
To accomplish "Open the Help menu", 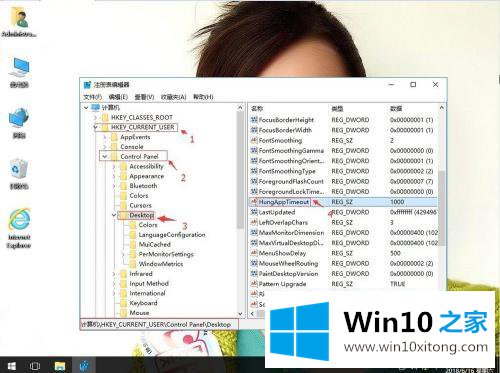I will click(203, 97).
